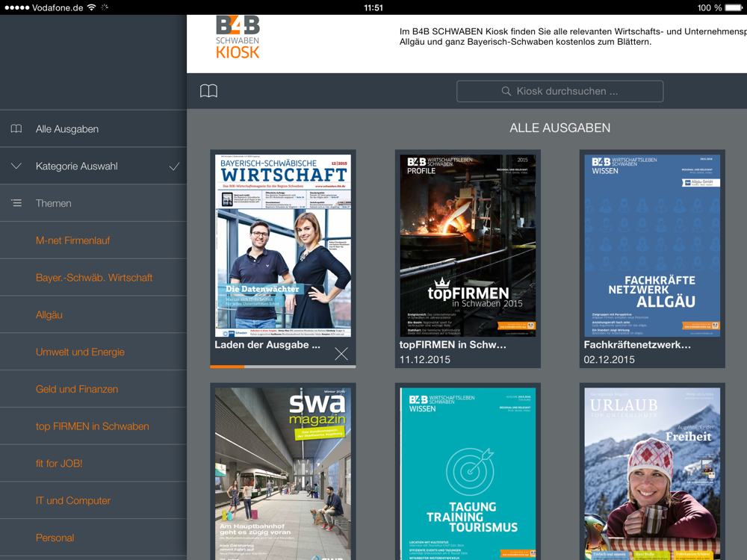Click the Kiosk durchsuchen search field

[560, 91]
